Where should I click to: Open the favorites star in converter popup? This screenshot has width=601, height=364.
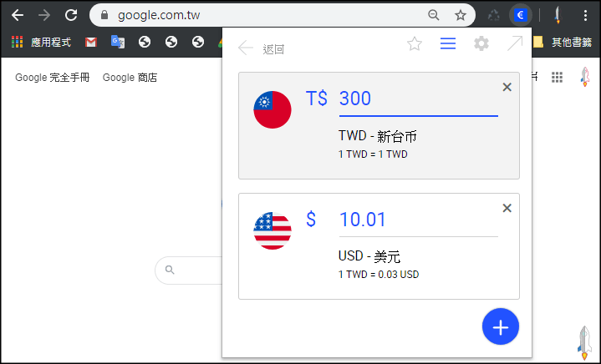(x=415, y=44)
